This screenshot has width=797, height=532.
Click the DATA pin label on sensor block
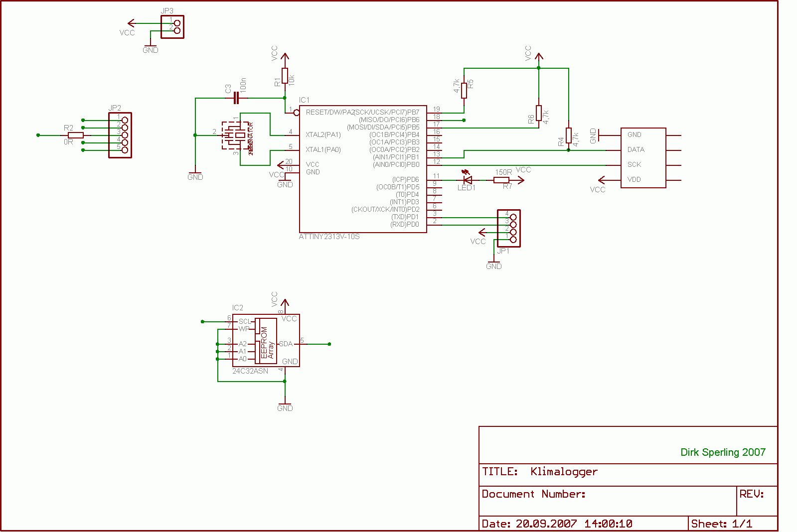point(636,149)
